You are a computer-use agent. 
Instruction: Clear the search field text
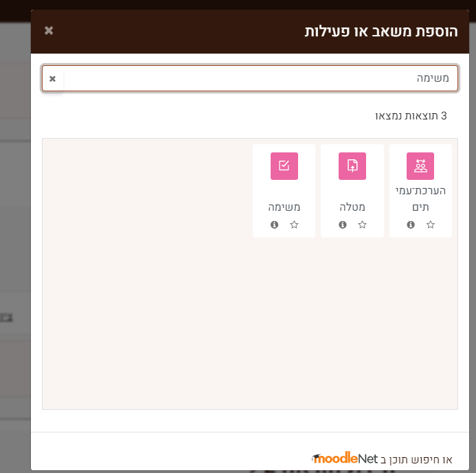click(52, 78)
